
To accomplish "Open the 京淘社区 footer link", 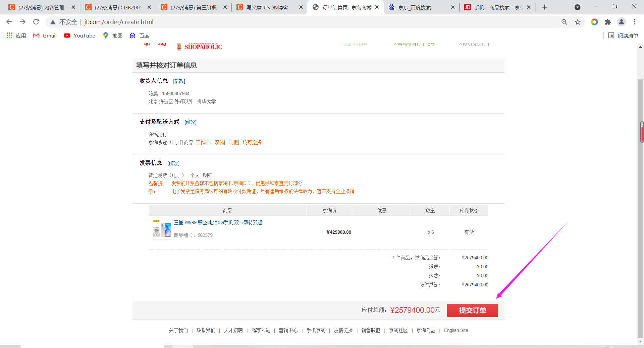I will [398, 330].
